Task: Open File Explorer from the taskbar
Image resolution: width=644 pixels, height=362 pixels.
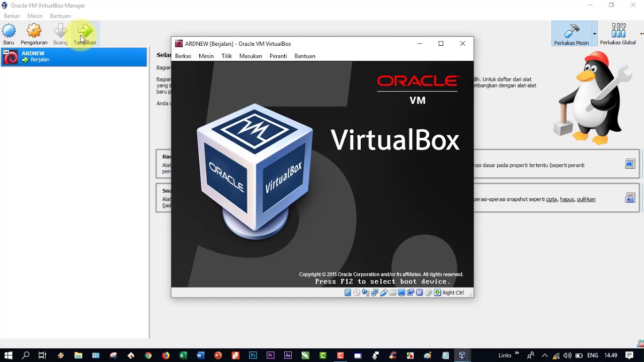Action: coord(78,355)
